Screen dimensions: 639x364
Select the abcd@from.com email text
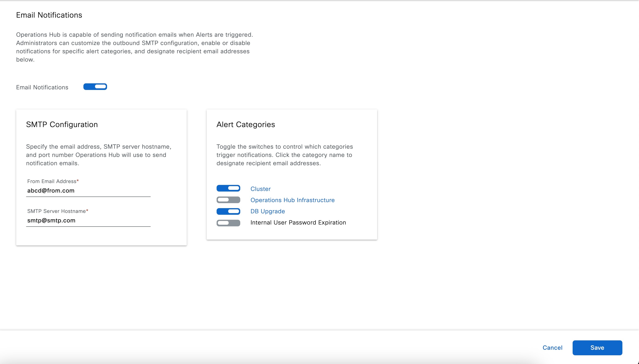[x=51, y=190]
